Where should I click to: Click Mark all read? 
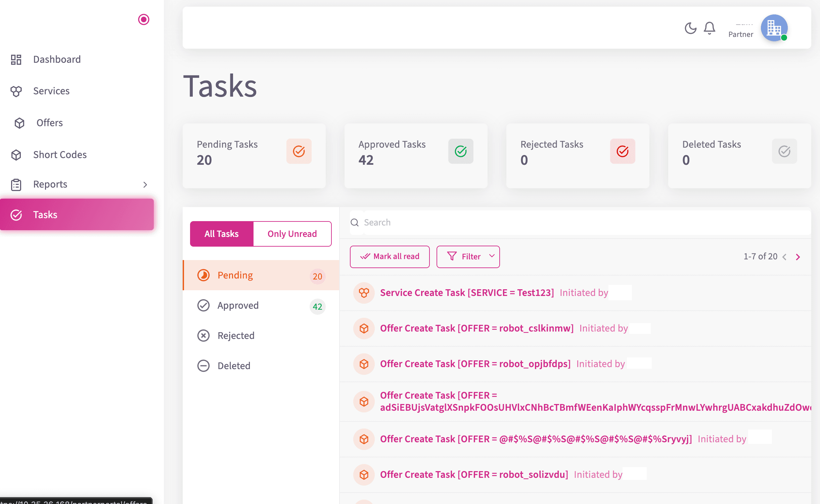pyautogui.click(x=390, y=256)
